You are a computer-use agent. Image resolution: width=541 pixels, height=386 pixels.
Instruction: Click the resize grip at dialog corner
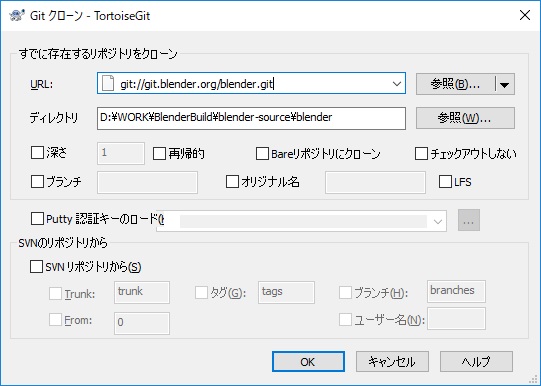(x=534, y=380)
